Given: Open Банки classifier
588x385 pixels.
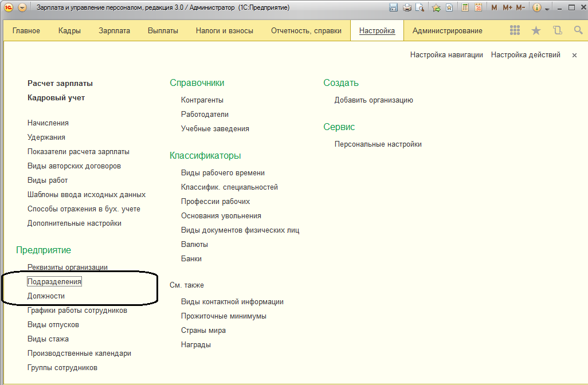Looking at the screenshot, I should point(191,258).
